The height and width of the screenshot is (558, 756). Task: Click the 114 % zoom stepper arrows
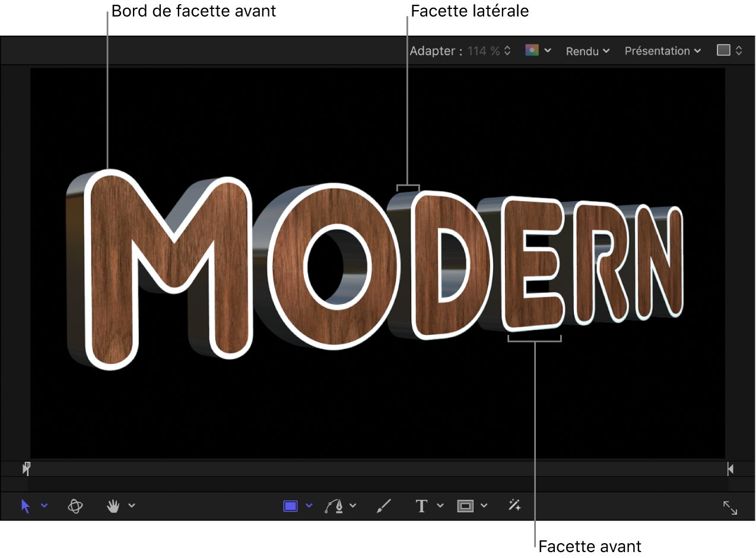coord(507,51)
